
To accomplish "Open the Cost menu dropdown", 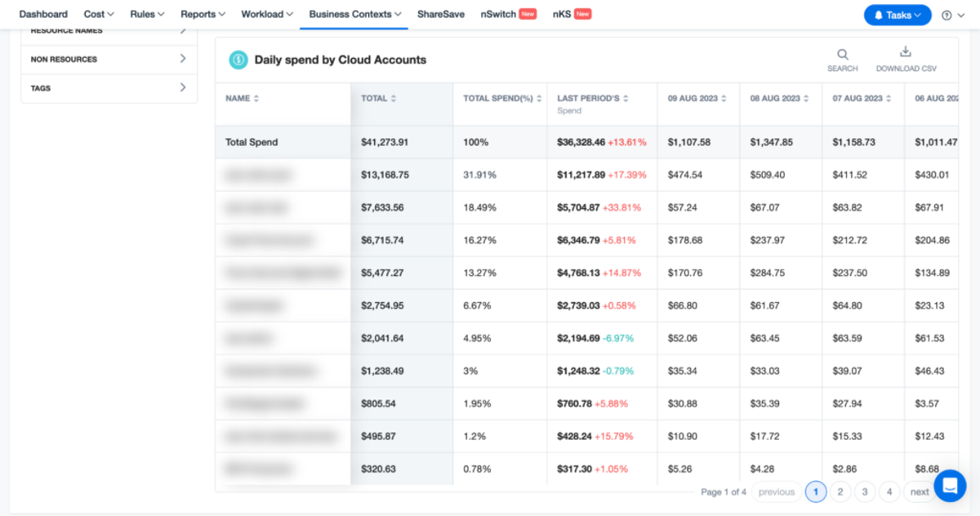I will (x=99, y=15).
